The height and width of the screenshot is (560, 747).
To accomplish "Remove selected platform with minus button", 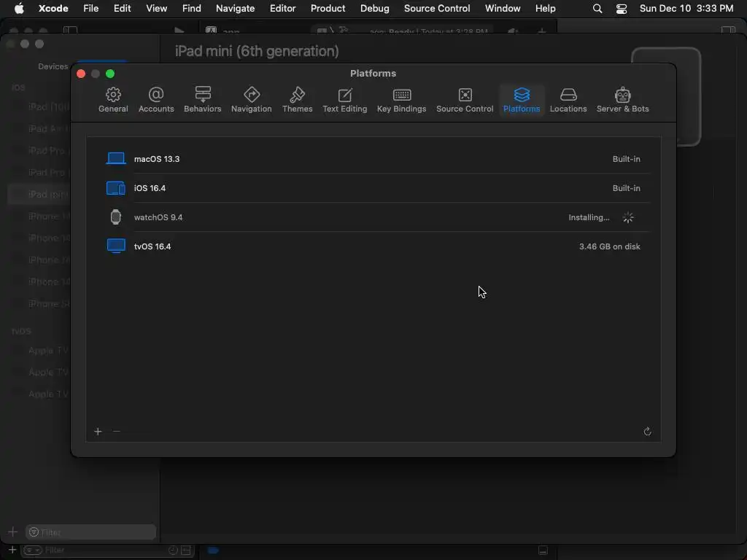I will click(117, 432).
